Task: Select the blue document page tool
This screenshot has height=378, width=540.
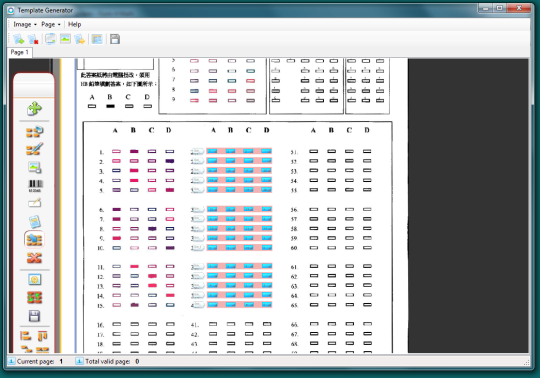Action: tap(34, 222)
